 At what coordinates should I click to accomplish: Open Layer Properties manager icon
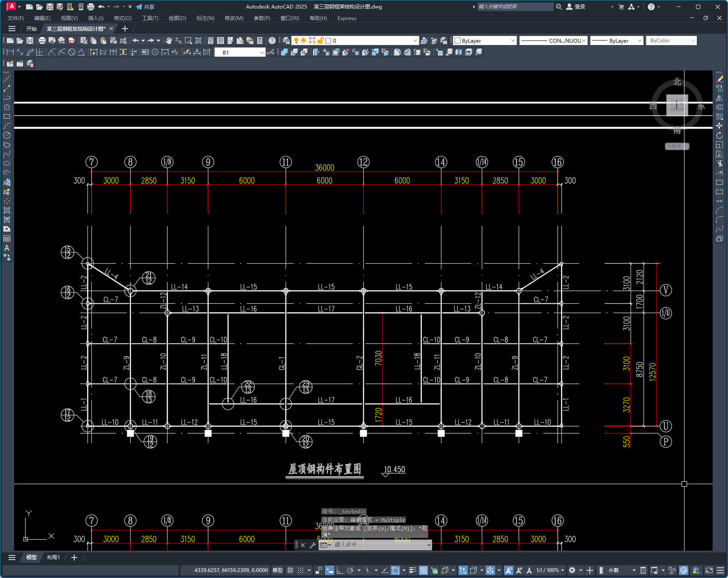click(x=286, y=41)
